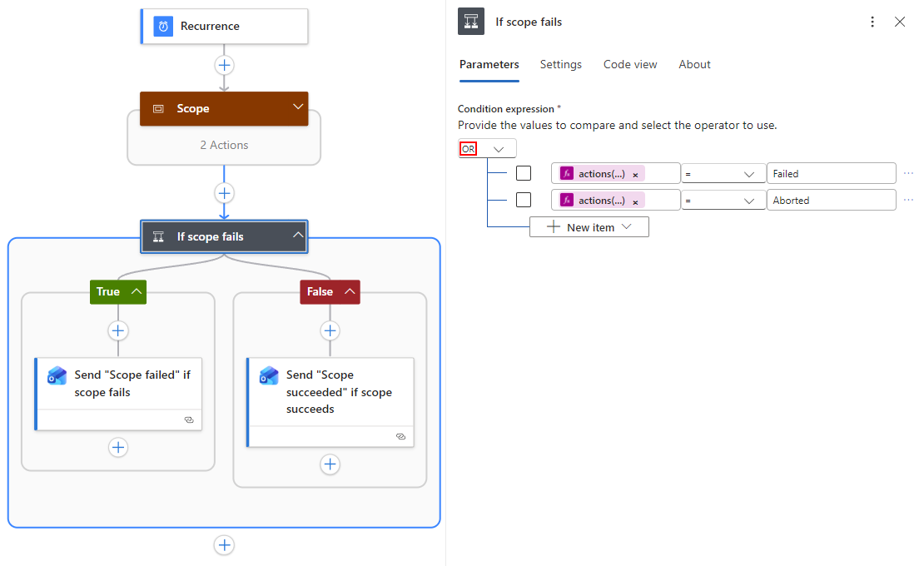Click the link icon on the 'Scope failed' action card
The height and width of the screenshot is (566, 924).
189,420
